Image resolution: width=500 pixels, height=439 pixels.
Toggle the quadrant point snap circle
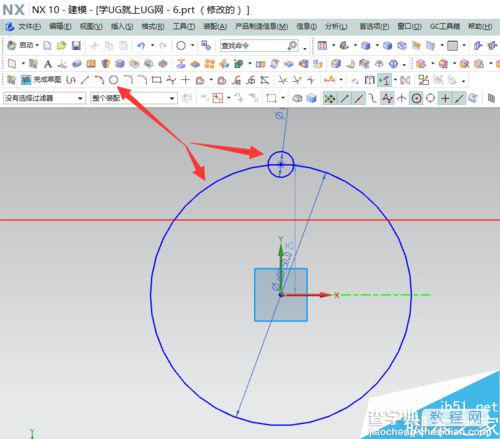click(430, 98)
